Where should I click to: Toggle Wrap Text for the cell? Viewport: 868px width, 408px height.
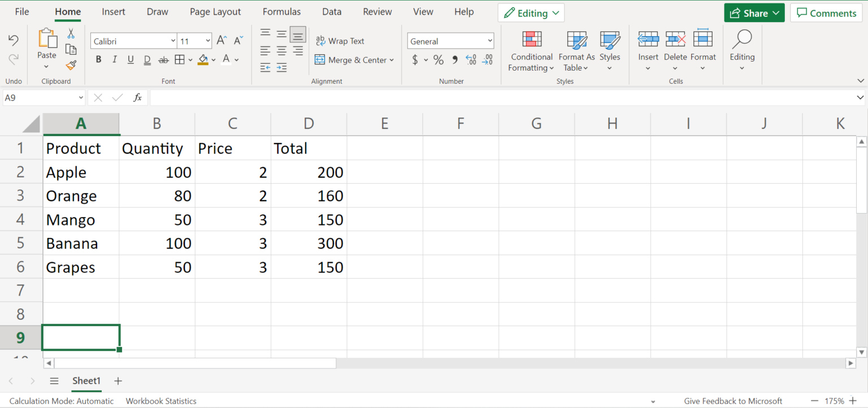pos(340,41)
